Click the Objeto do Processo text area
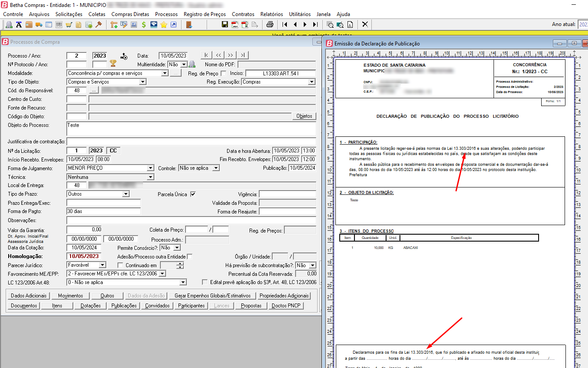 pos(191,129)
